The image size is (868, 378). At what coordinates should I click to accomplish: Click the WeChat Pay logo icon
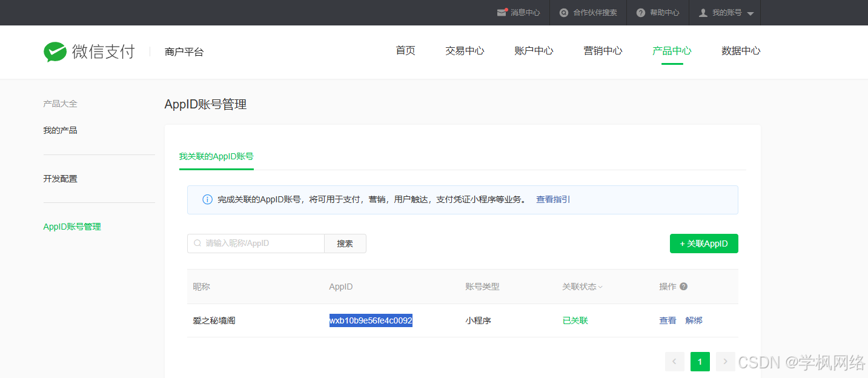(55, 52)
